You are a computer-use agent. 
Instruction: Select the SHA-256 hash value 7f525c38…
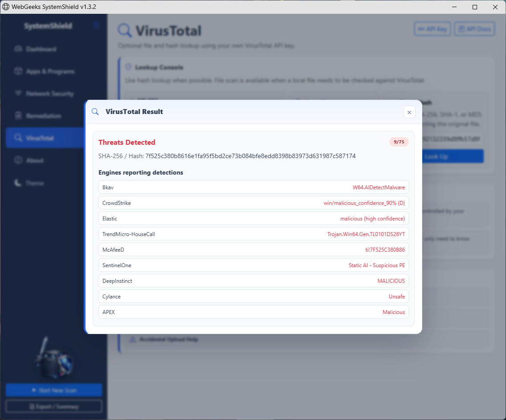(x=250, y=156)
